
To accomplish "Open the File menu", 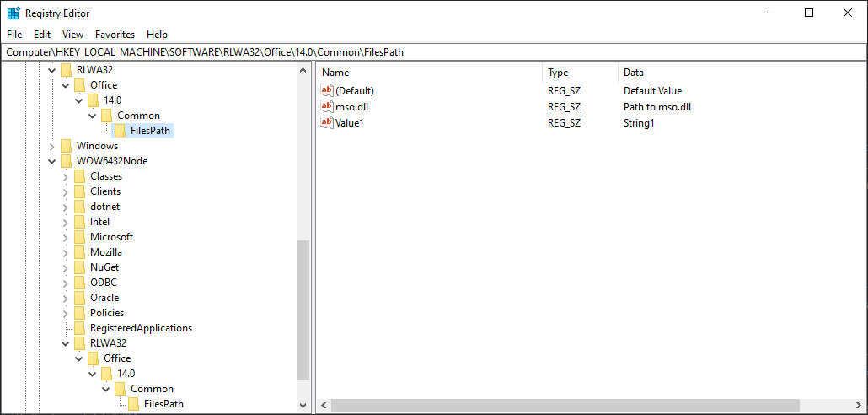I will (14, 35).
